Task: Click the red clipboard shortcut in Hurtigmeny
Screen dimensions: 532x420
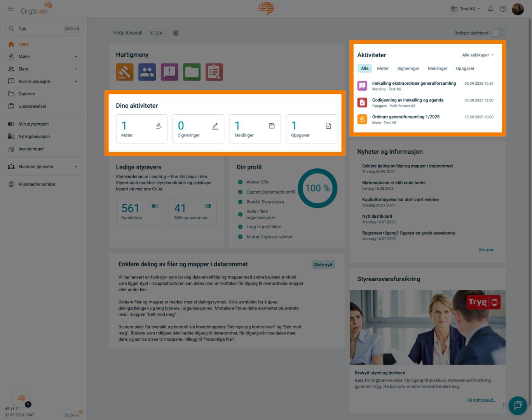Action: (x=214, y=72)
